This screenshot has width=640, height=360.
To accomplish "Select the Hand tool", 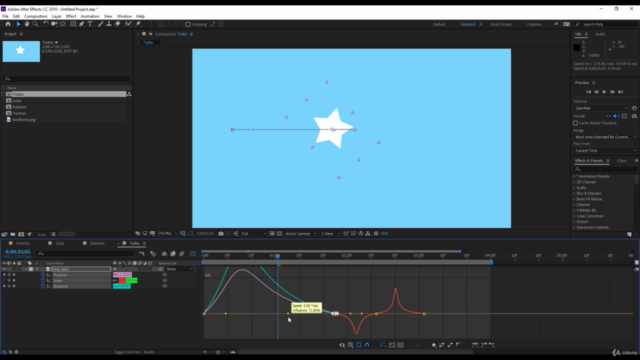I will point(27,24).
